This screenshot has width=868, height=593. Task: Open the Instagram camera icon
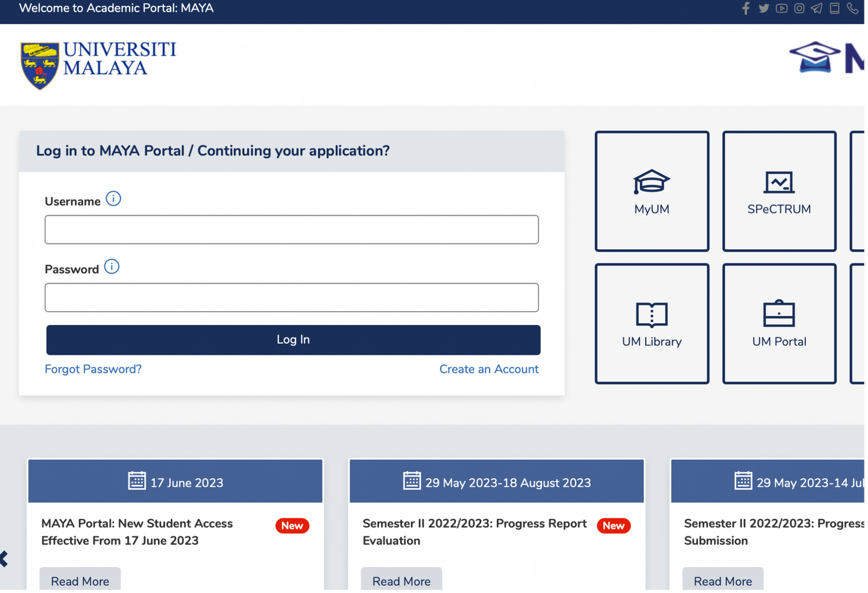[x=799, y=8]
